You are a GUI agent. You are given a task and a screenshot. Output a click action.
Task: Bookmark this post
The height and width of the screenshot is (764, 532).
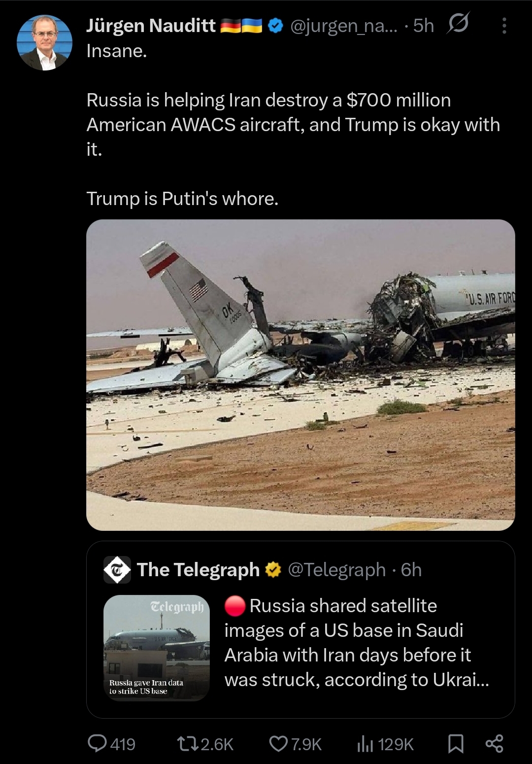point(456,743)
